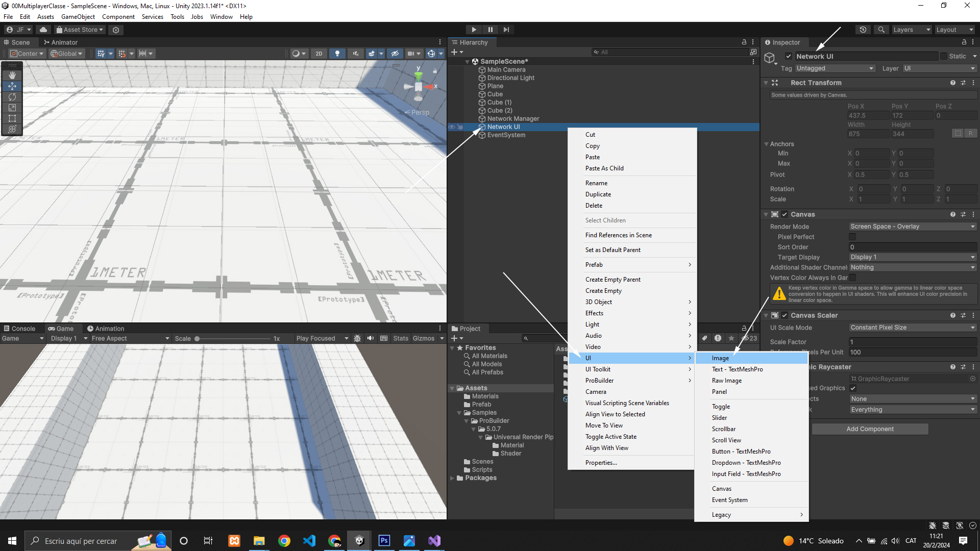Select the Hand view tool
Viewport: 980px width, 551px height.
[x=12, y=75]
